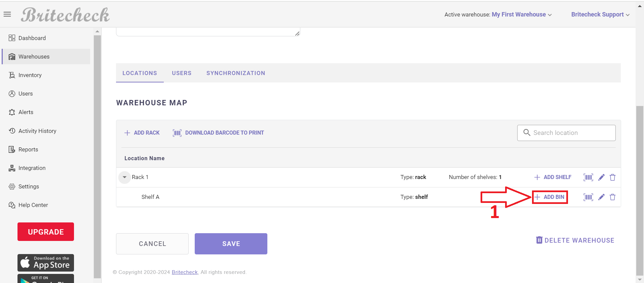Screen dimensions: 644x283
Task: Click the red Upgrade button
Action: pos(46,232)
